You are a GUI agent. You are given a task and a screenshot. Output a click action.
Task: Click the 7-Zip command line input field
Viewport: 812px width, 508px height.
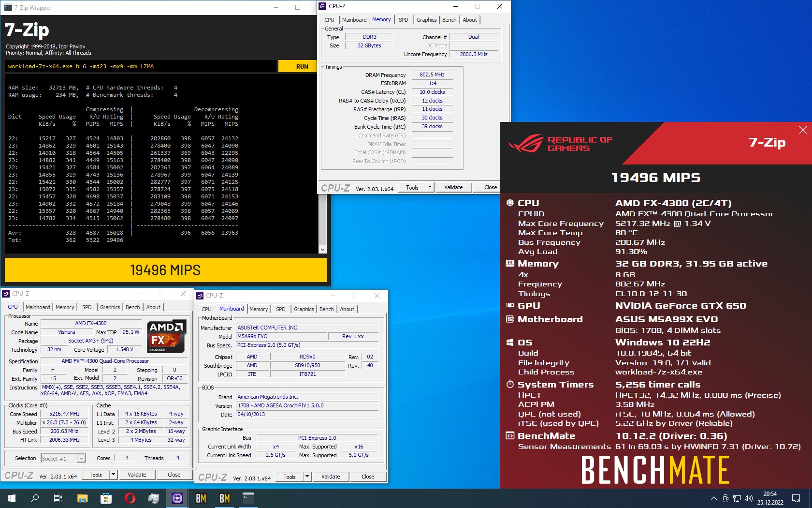click(140, 66)
